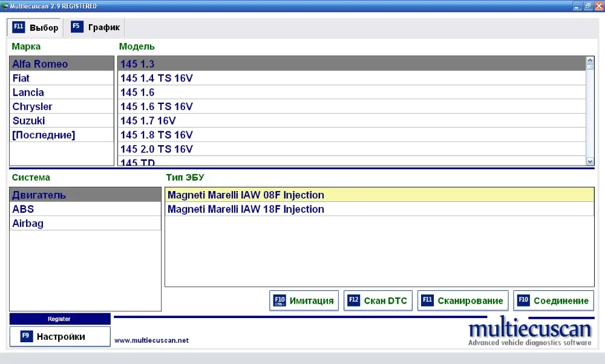Open Настройки settings button
This screenshot has width=605, height=364.
[60, 337]
